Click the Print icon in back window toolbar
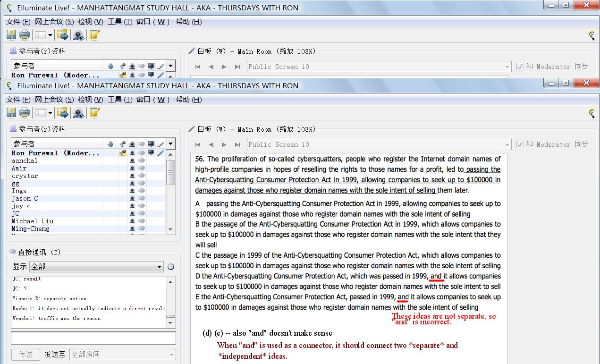600x364 pixels. click(25, 34)
